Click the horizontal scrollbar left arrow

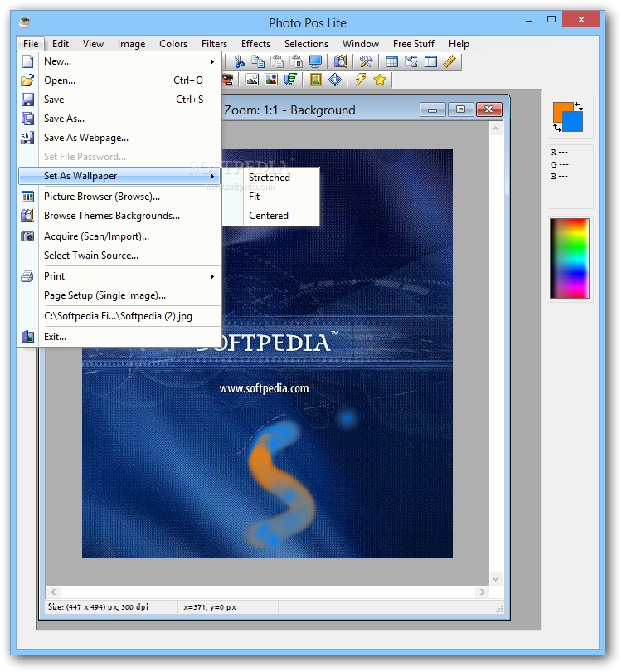point(53,592)
